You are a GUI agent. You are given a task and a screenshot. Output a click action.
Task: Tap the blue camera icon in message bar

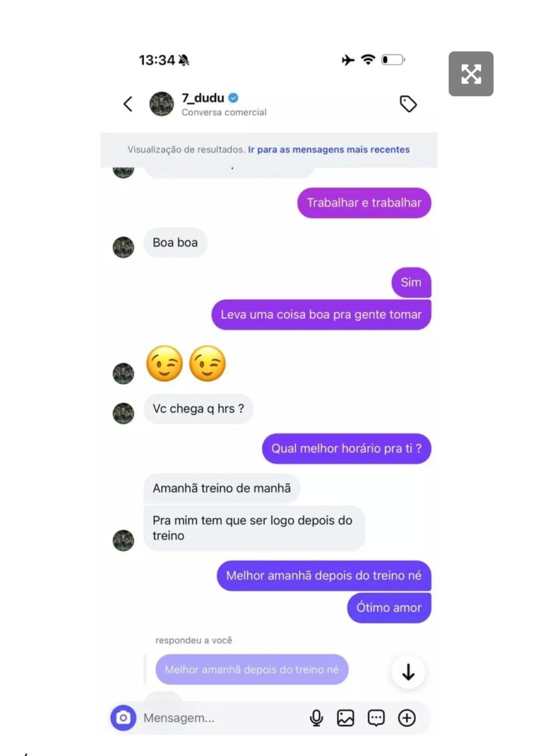123,718
